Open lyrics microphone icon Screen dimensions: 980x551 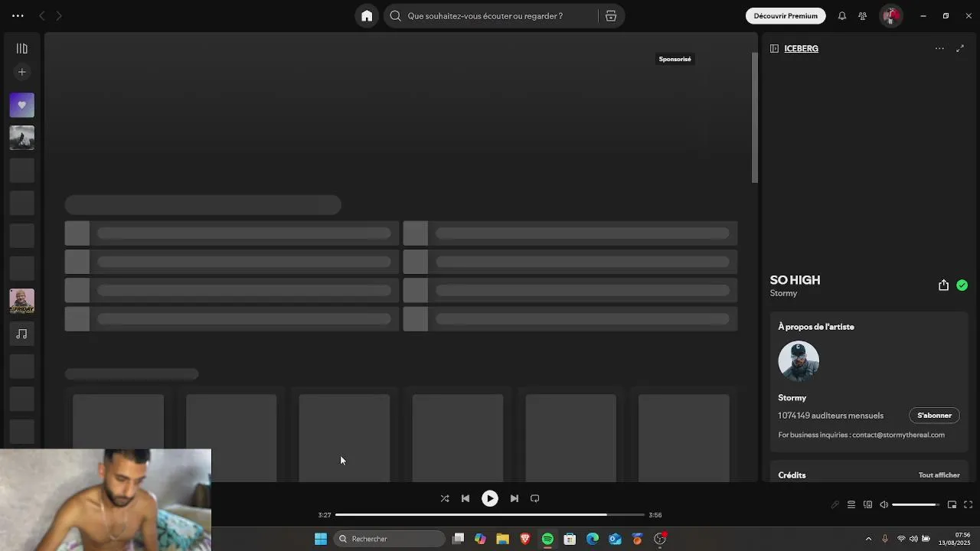click(x=835, y=505)
